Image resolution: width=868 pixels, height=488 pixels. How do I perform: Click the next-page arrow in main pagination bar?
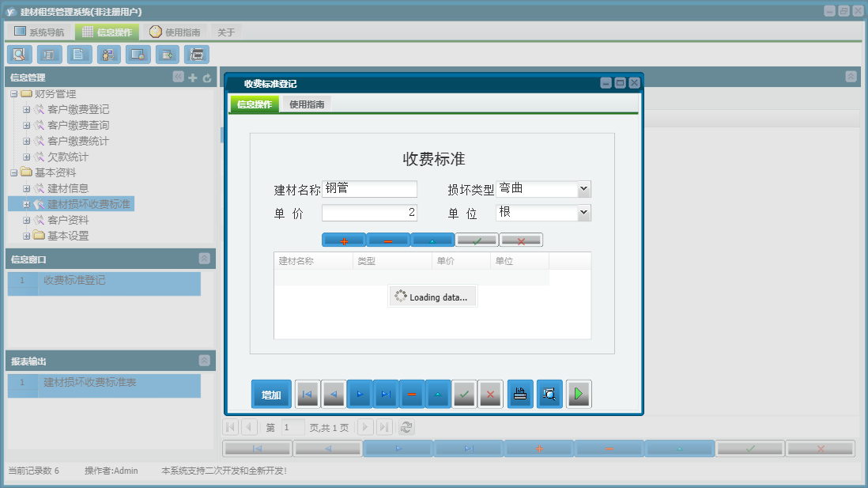364,427
